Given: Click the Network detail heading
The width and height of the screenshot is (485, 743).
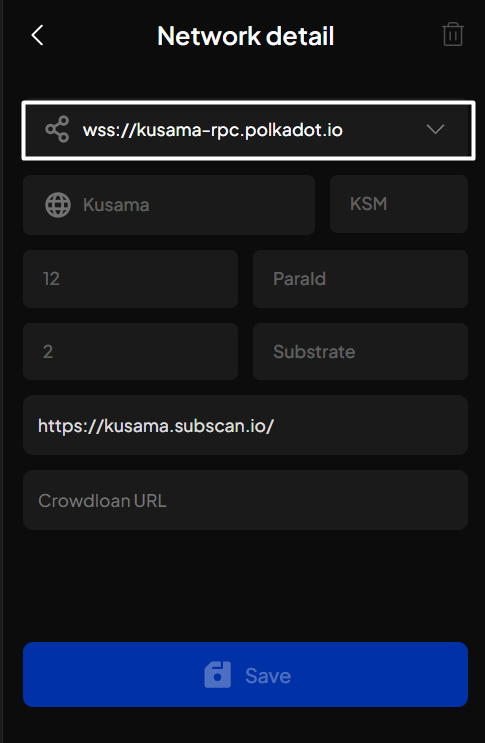Looking at the screenshot, I should pyautogui.click(x=245, y=36).
